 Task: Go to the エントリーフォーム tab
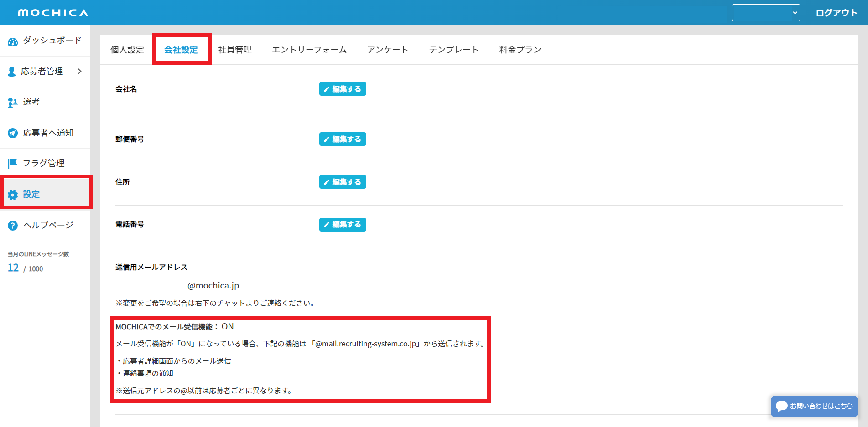tap(309, 50)
